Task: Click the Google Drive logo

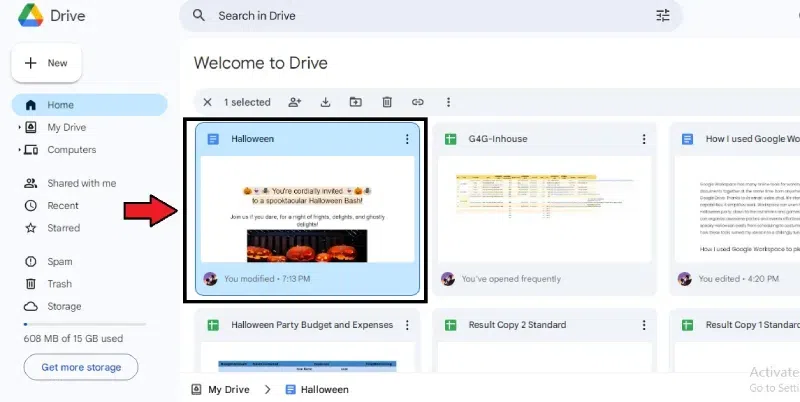Action: click(x=30, y=15)
